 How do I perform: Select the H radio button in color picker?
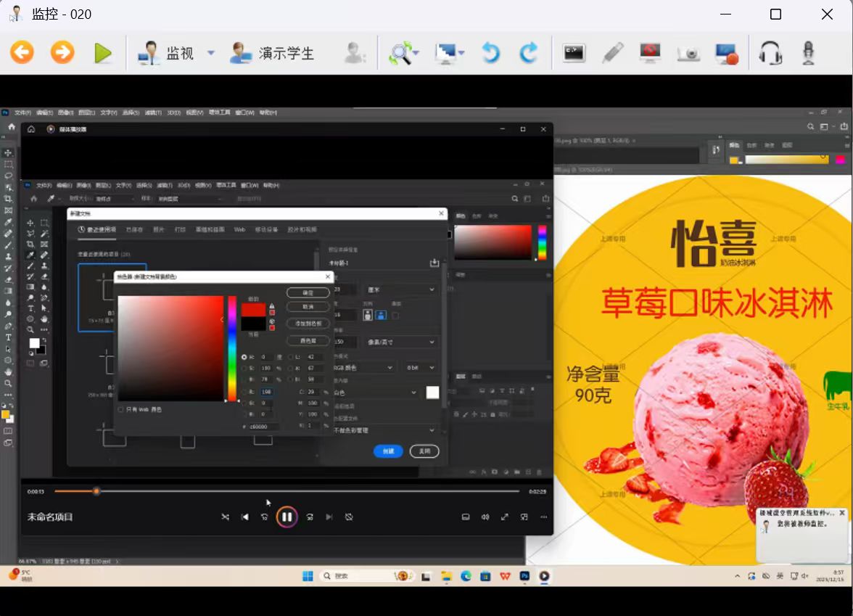244,357
